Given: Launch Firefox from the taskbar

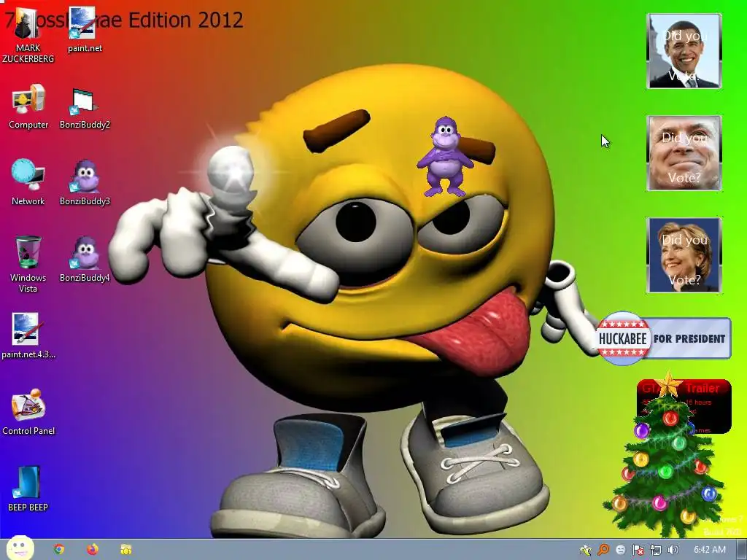Looking at the screenshot, I should click(93, 550).
